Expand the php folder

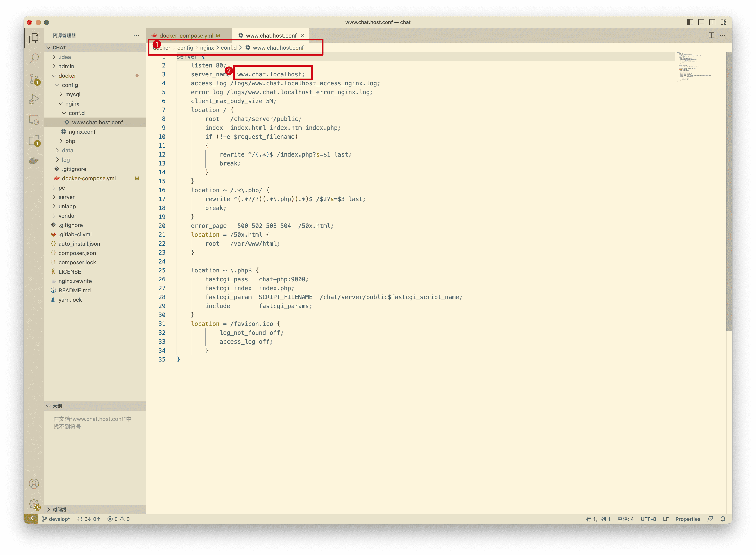coord(95,141)
